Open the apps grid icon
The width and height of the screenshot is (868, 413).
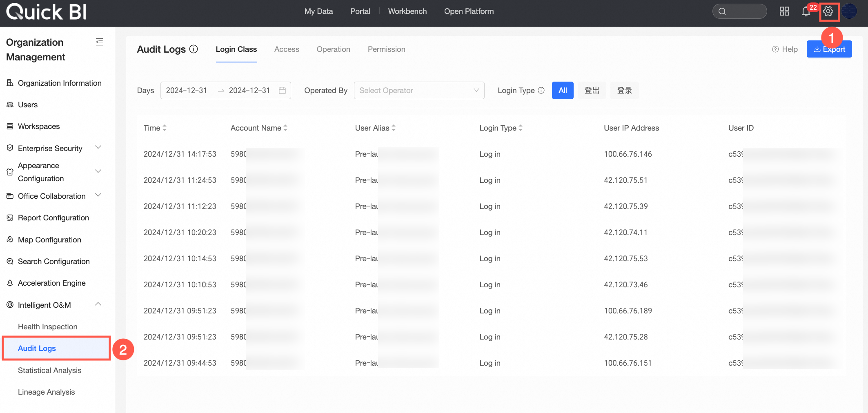(784, 11)
